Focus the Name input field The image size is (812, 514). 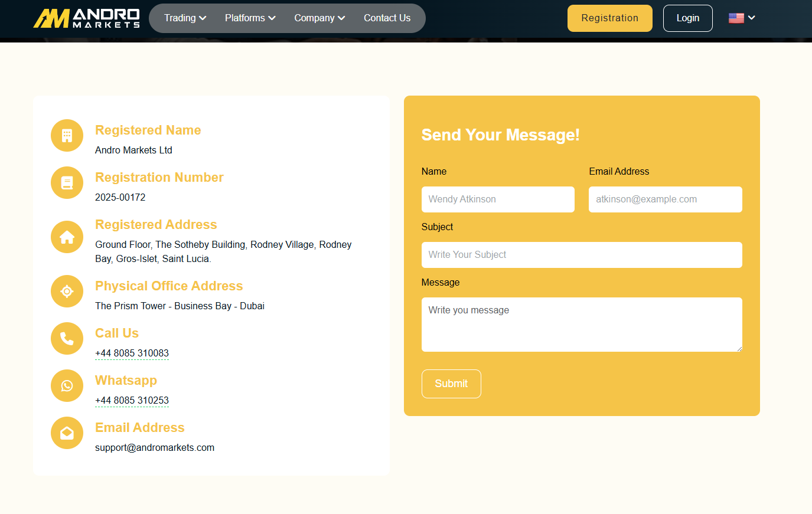(x=498, y=199)
